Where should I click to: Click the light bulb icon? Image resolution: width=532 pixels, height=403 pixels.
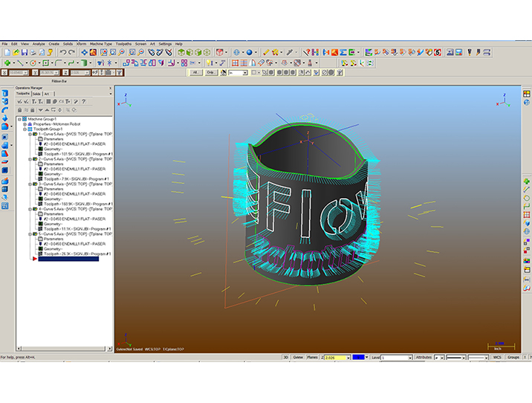(210, 62)
